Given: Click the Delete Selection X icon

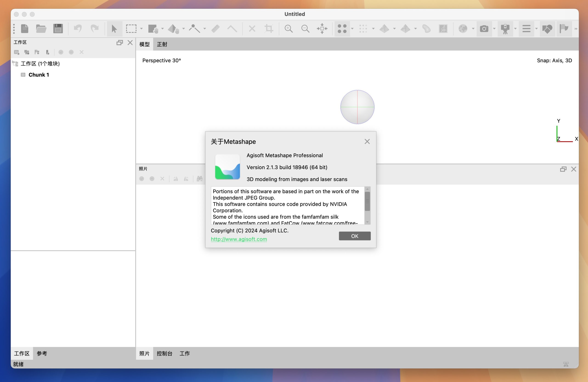Looking at the screenshot, I should 252,29.
